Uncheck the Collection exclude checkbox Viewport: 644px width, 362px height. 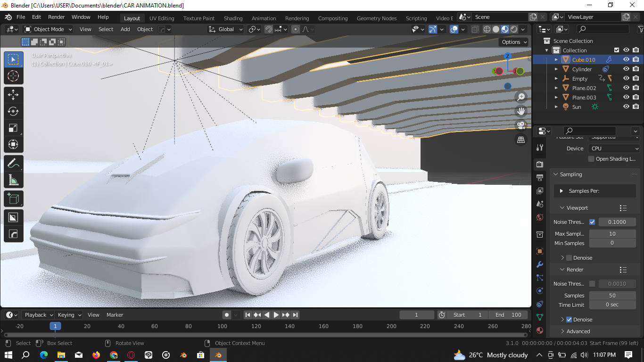pos(616,50)
